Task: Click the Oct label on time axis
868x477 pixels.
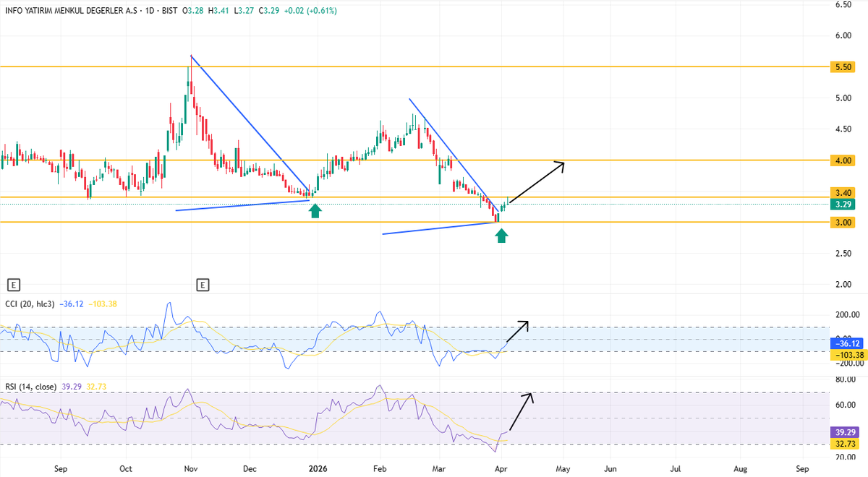Action: (x=127, y=469)
